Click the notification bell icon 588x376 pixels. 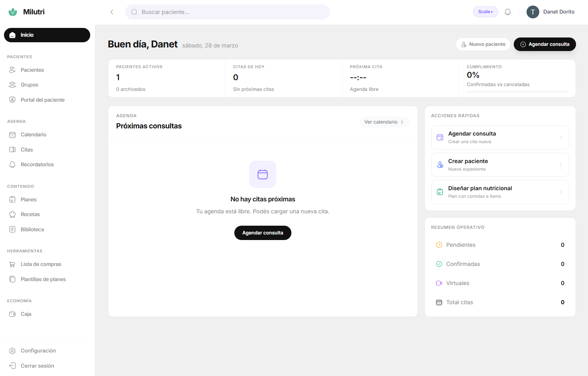[508, 12]
